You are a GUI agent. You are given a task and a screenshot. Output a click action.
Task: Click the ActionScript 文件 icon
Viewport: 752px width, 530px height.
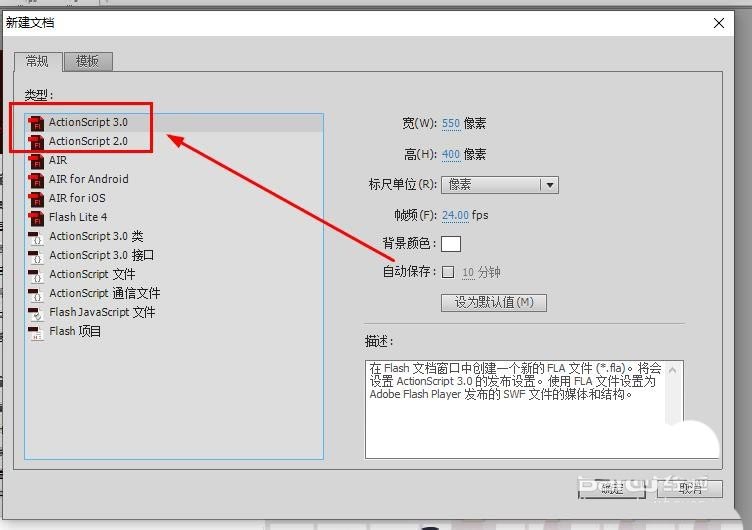(36, 275)
